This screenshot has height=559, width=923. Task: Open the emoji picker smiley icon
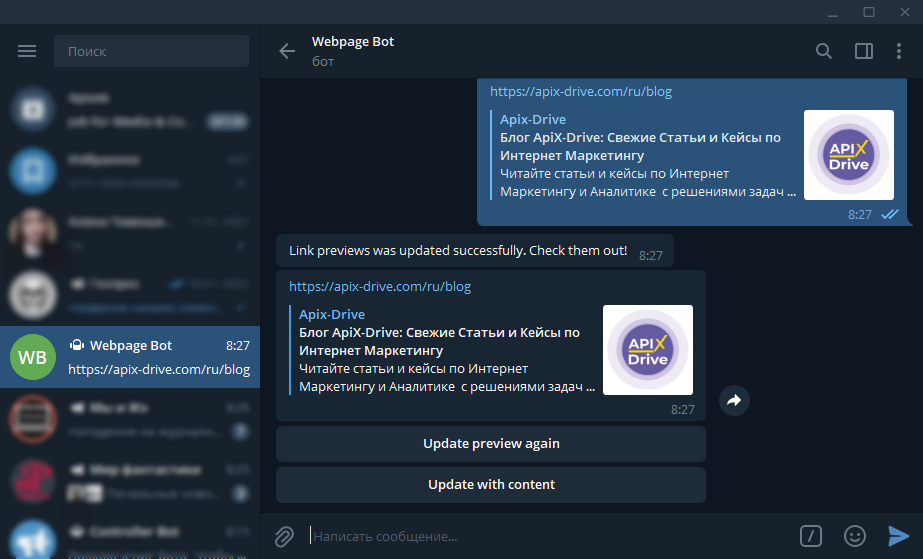pyautogui.click(x=855, y=536)
